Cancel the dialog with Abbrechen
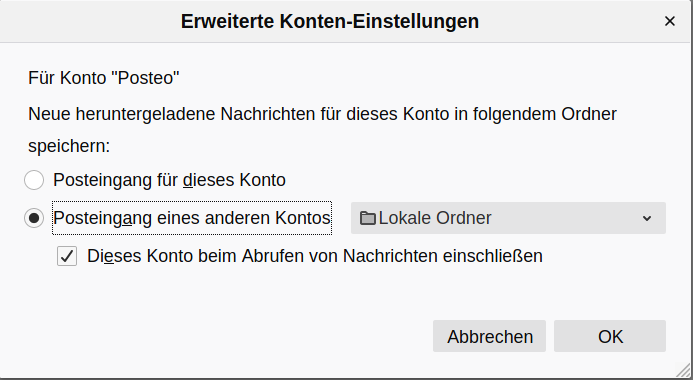The width and height of the screenshot is (693, 380). tap(489, 336)
